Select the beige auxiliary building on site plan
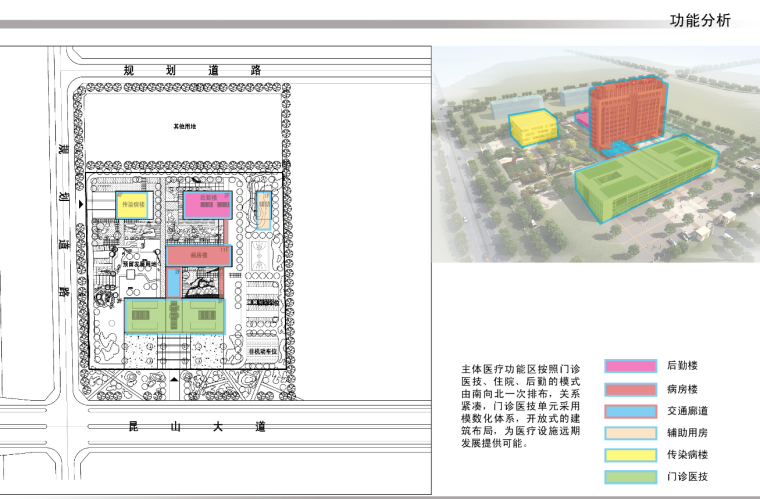760x499 pixels. coord(264,212)
